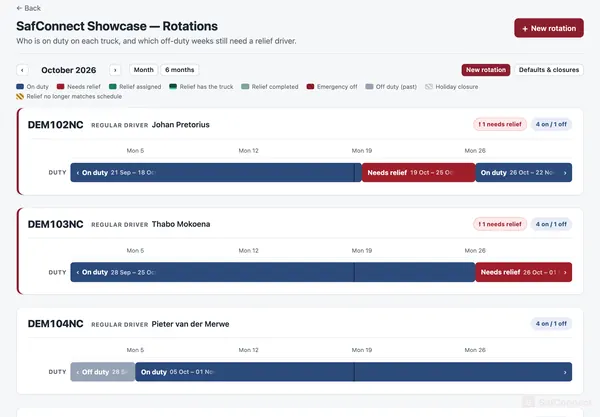Click the Needs relief legend swatch

(x=60, y=86)
